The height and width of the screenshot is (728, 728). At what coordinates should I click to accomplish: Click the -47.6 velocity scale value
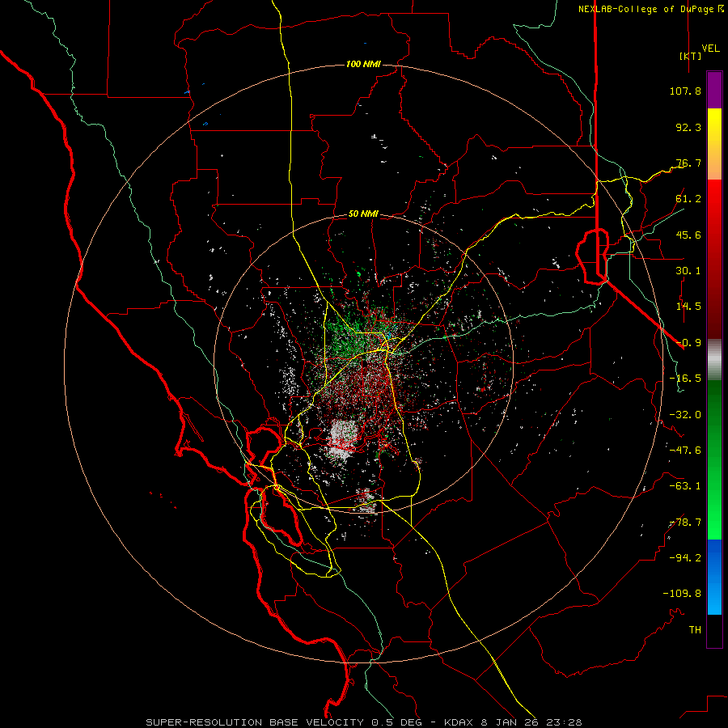pos(685,451)
